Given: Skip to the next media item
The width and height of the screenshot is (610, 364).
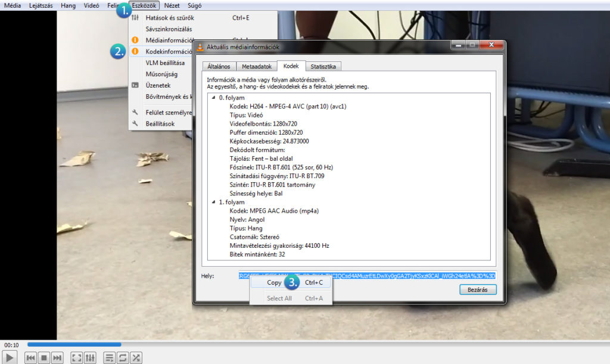Looking at the screenshot, I should [x=57, y=358].
